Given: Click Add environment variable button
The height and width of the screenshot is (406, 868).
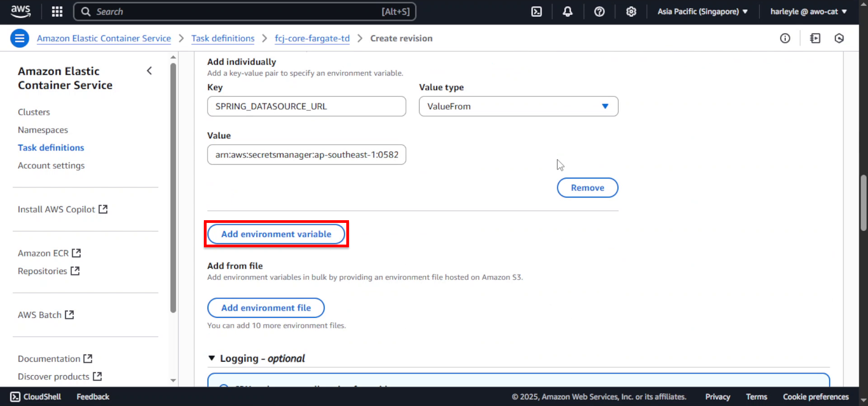Looking at the screenshot, I should (276, 234).
